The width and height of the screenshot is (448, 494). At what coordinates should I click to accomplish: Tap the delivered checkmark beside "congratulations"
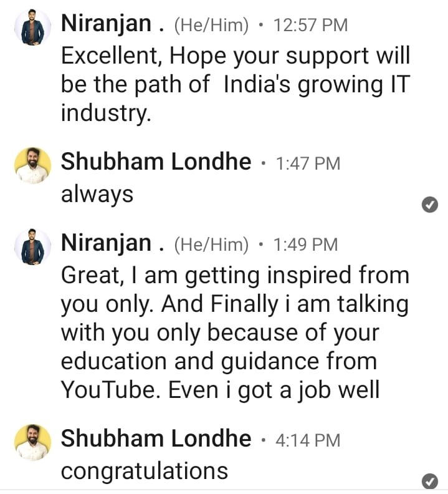point(430,481)
